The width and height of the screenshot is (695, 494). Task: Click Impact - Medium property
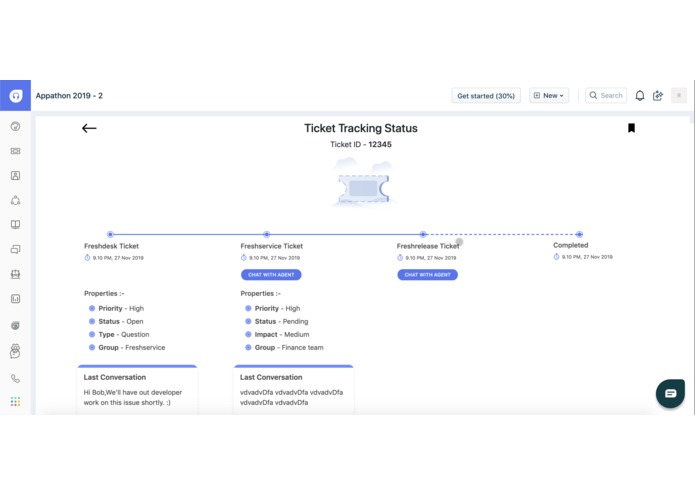[282, 335]
